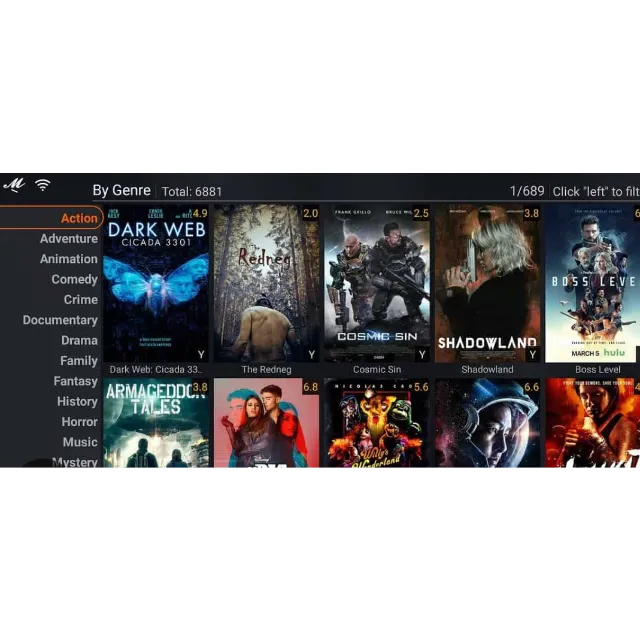Click the Y badge on Shadowland poster
Viewport: 640px width, 640px height.
(533, 355)
